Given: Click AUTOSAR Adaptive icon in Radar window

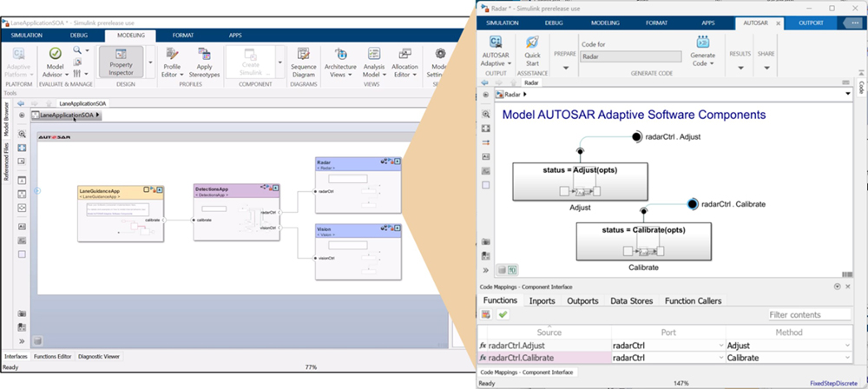Looking at the screenshot, I should pos(496,43).
